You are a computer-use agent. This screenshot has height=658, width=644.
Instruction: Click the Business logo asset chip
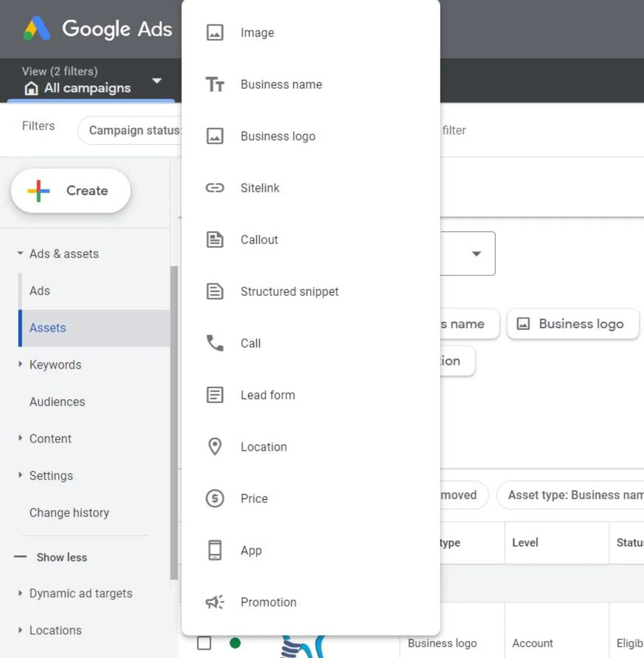click(x=573, y=324)
